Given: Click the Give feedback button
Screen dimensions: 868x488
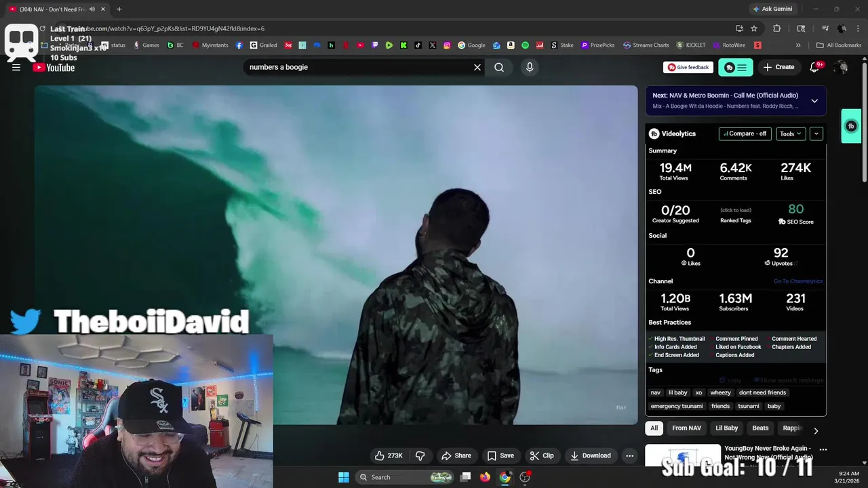Looking at the screenshot, I should pos(688,67).
